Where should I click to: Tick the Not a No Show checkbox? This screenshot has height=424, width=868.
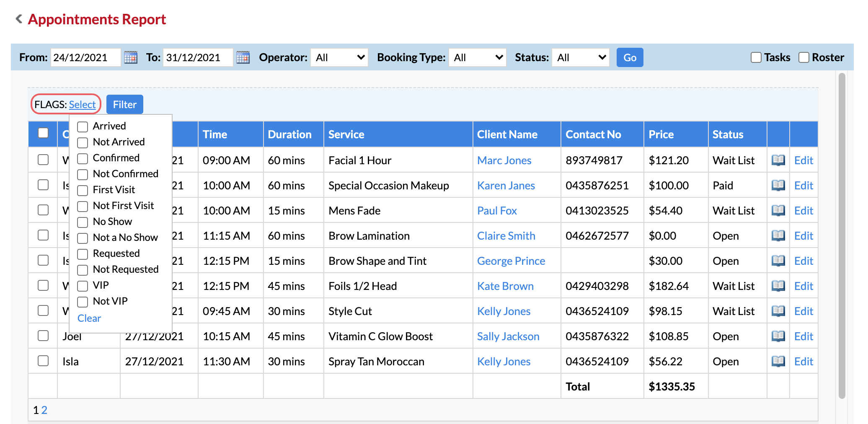pos(83,238)
